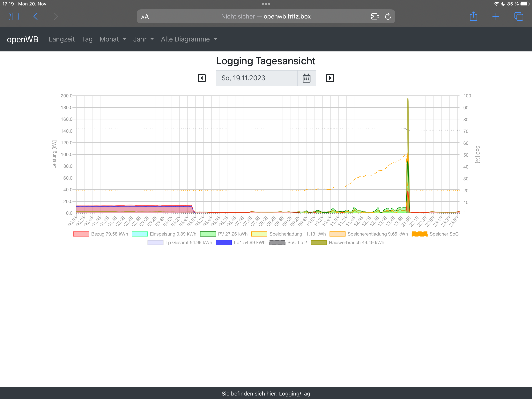Go to the Langzeit view
The width and height of the screenshot is (532, 399).
(x=62, y=39)
